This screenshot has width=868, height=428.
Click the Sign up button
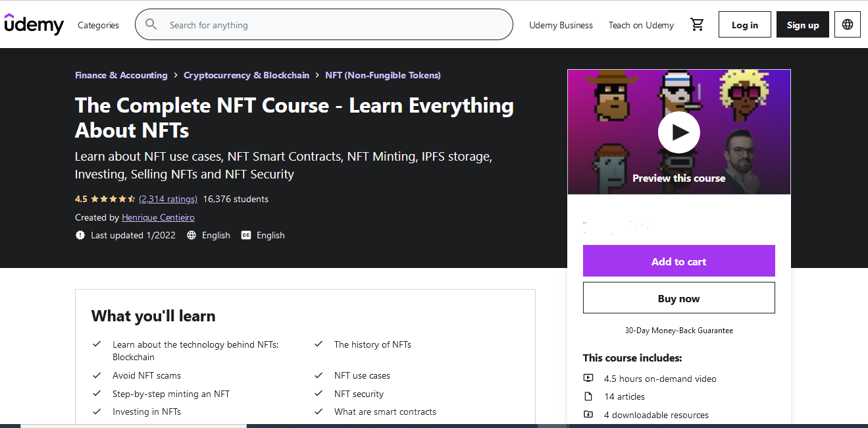[803, 24]
